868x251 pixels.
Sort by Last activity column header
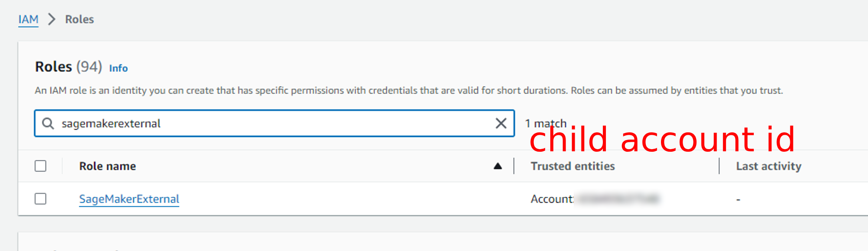[x=769, y=166]
